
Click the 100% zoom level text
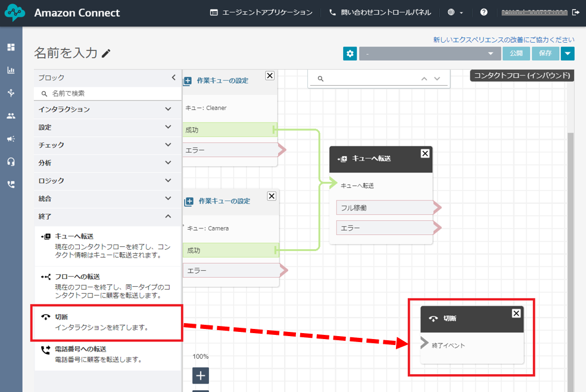pos(201,356)
